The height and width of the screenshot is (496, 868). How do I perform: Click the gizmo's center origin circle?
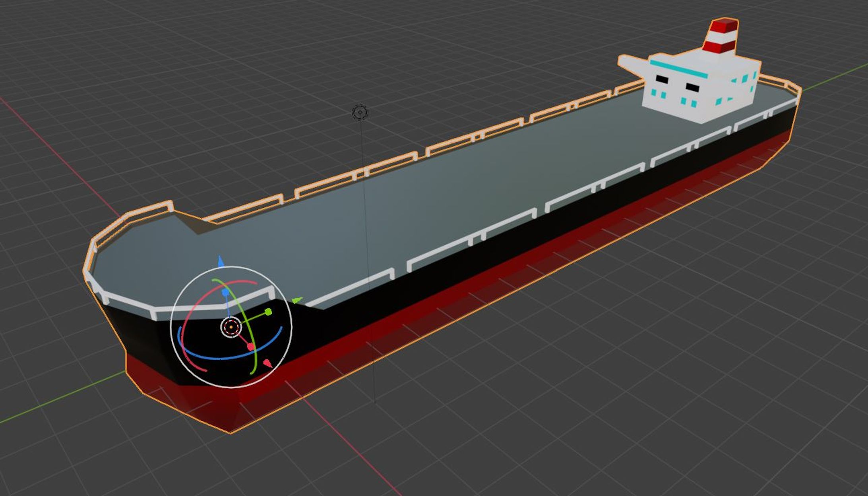pos(231,328)
